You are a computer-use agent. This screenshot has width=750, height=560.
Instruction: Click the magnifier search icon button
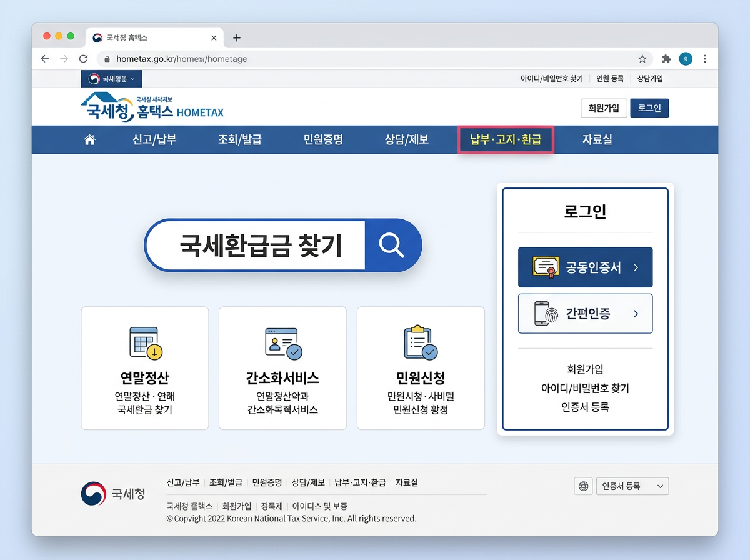click(x=392, y=246)
